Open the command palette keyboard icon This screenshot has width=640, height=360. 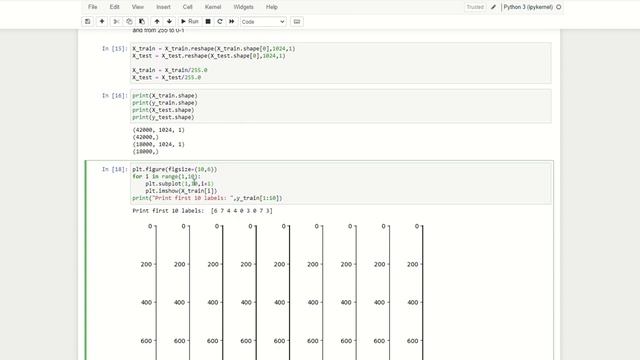pos(297,22)
